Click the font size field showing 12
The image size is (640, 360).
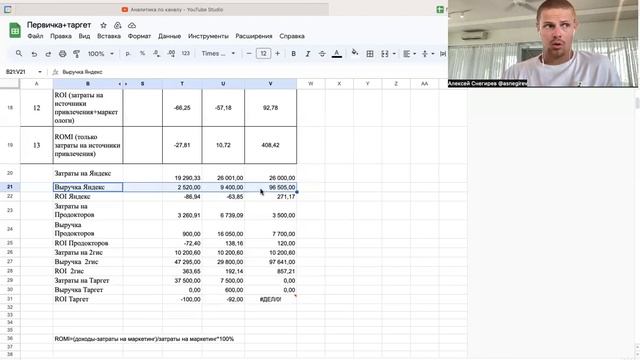pos(263,53)
